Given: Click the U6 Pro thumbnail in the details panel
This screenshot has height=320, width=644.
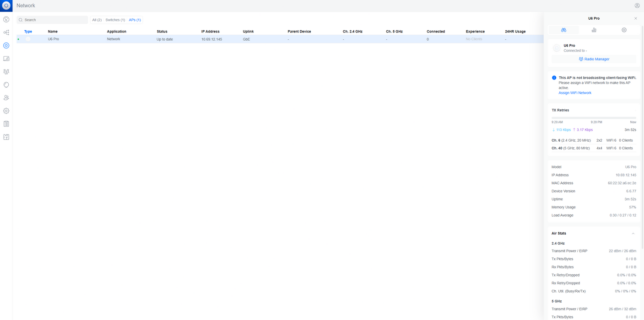Looking at the screenshot, I should pyautogui.click(x=557, y=48).
